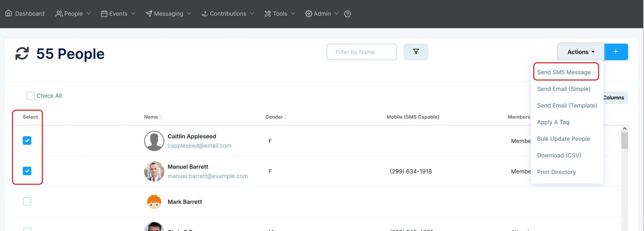Viewport: 644px width, 231px height.
Task: Click the Mobile (SMS Capable) column header
Action: tap(413, 117)
